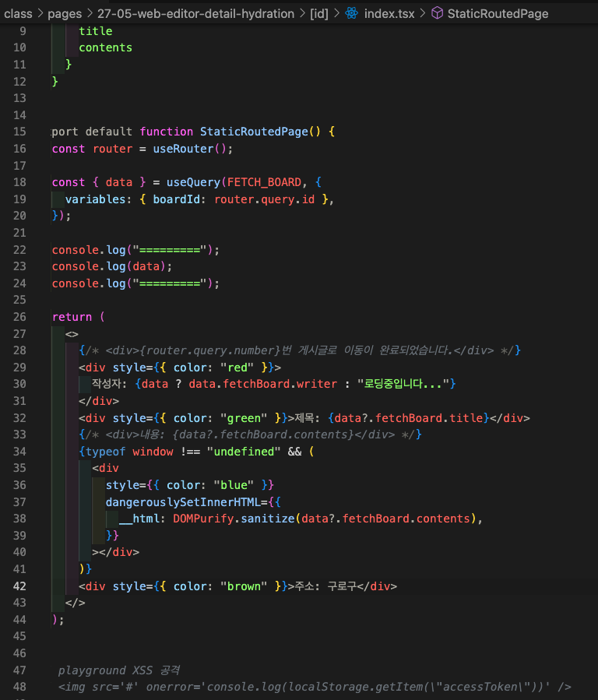Click 'console.log(data)' on line 23
This screenshot has height=700, width=598.
pos(109,266)
